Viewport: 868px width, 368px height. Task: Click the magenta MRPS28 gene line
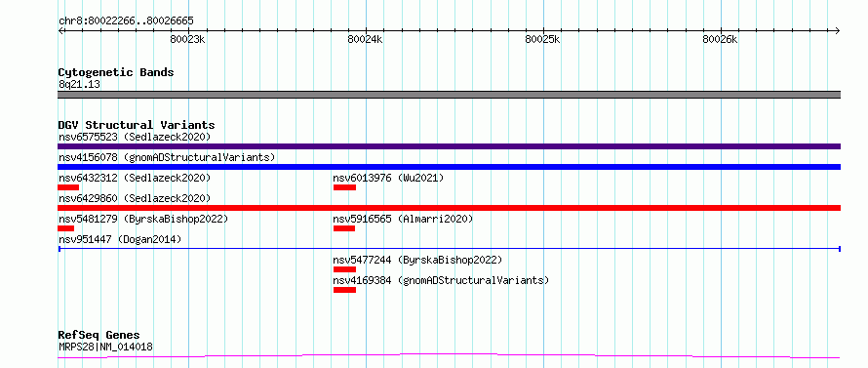point(449,356)
